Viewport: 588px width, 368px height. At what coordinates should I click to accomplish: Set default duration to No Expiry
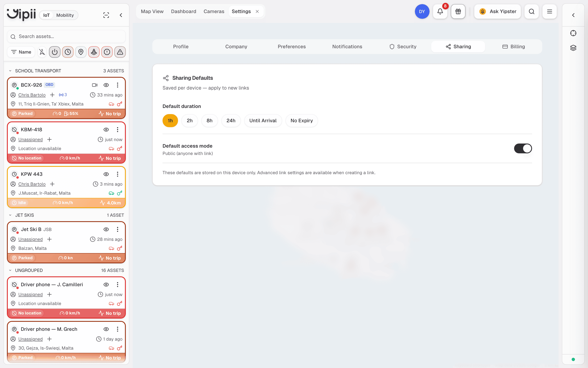302,121
